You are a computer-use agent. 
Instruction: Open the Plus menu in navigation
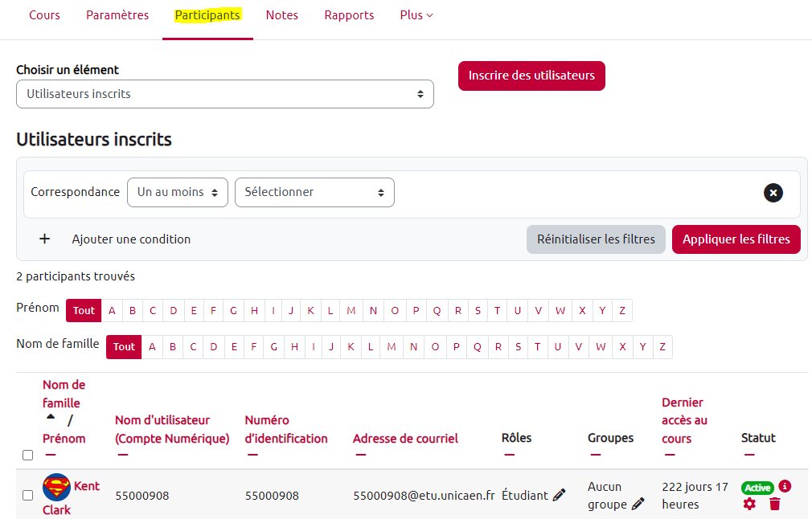tap(416, 15)
